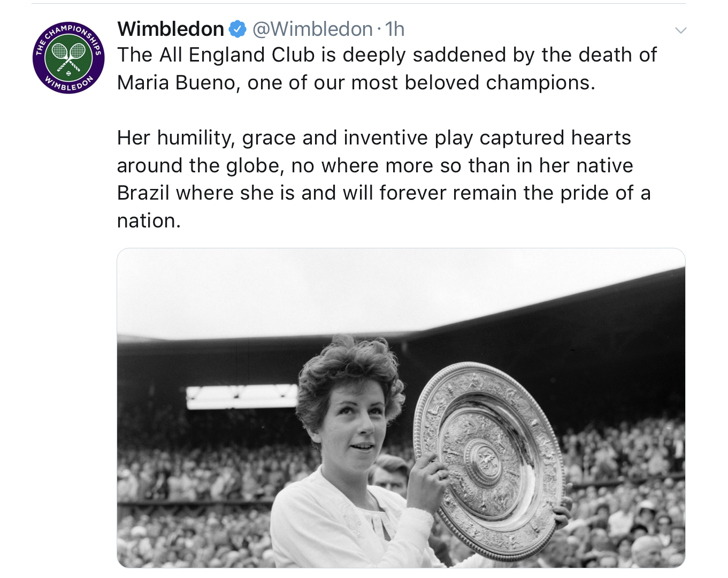This screenshot has height=578, width=728.
Task: Open the Wimbledon profile avatar logo
Action: tap(68, 58)
